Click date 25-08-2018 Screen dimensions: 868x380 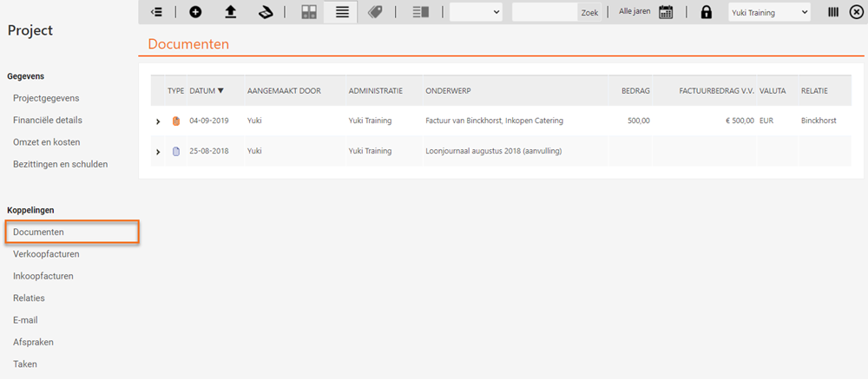click(x=208, y=150)
